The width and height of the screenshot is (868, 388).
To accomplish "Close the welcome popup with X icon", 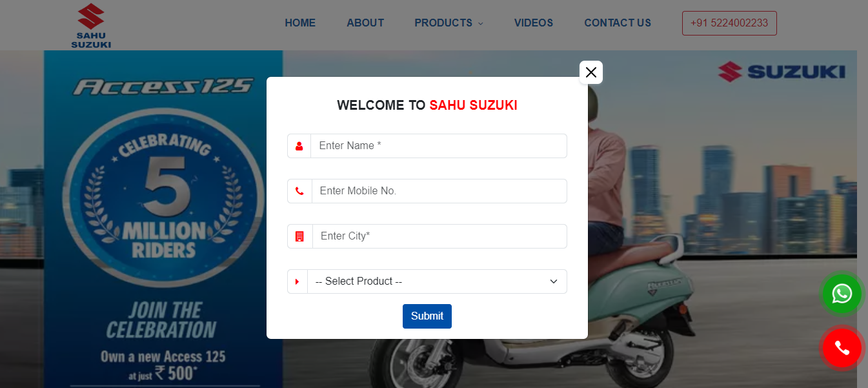I will point(590,72).
